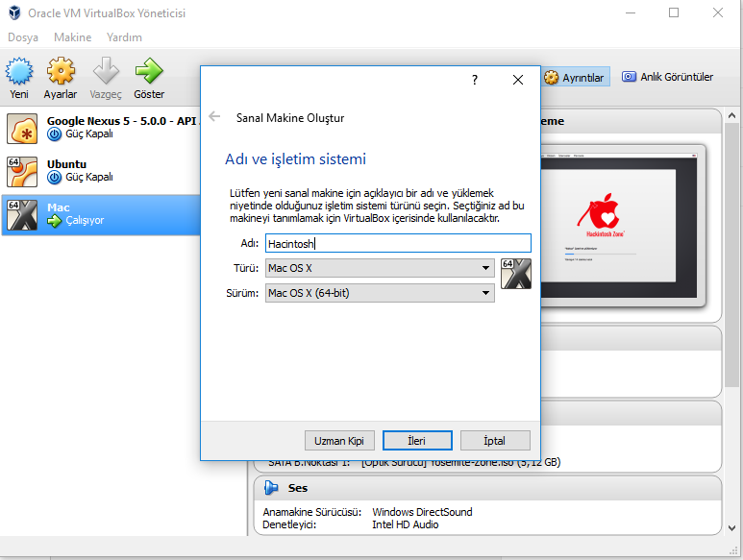
Task: Click the details pane vertical scrollbar
Action: point(731,256)
